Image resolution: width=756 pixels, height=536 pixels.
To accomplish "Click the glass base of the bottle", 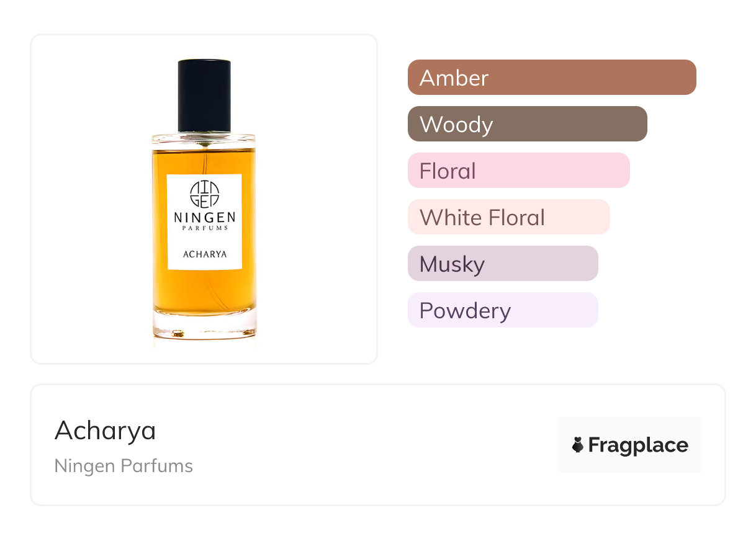I will 204,326.
